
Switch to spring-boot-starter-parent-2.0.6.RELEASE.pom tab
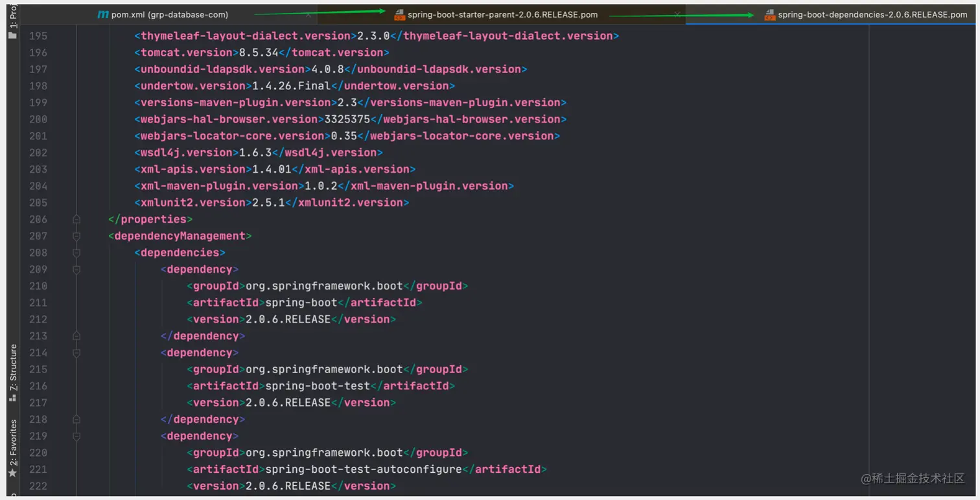tap(496, 14)
